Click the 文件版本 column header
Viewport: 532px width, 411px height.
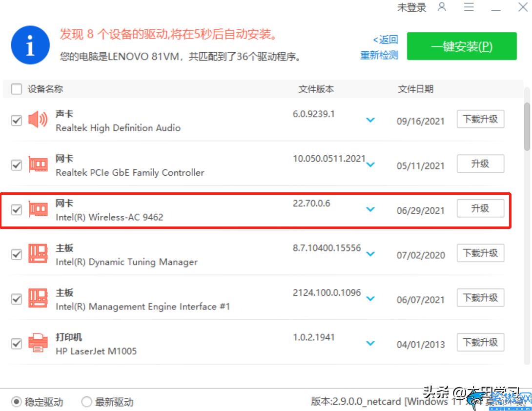click(316, 89)
